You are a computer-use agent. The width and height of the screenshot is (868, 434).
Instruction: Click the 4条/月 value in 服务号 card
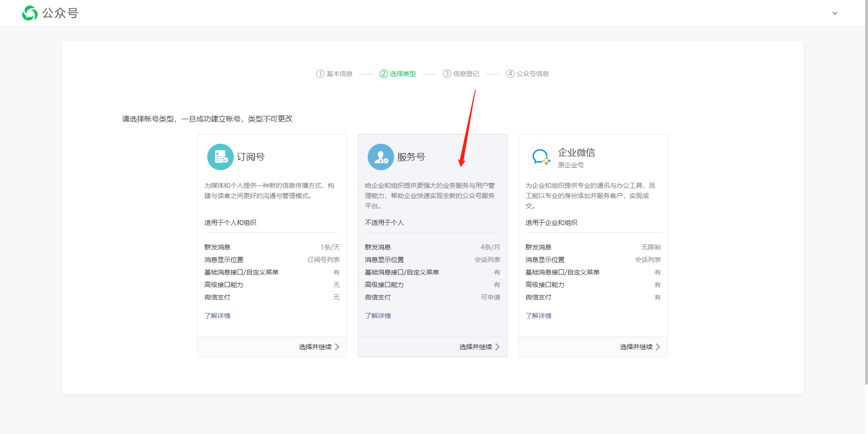pos(491,247)
